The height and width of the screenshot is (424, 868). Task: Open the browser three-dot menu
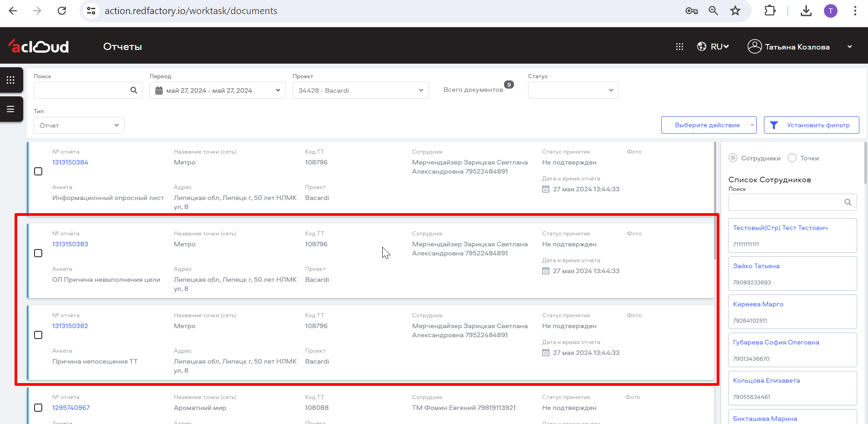click(855, 11)
